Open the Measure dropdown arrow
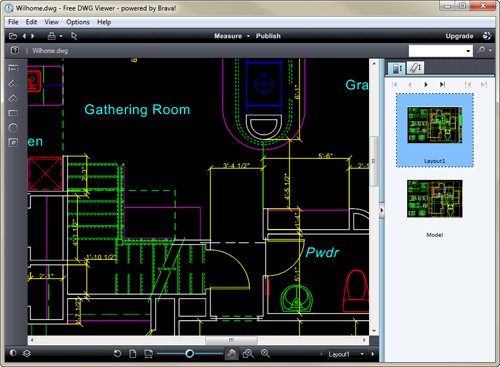500x367 pixels. pos(248,36)
